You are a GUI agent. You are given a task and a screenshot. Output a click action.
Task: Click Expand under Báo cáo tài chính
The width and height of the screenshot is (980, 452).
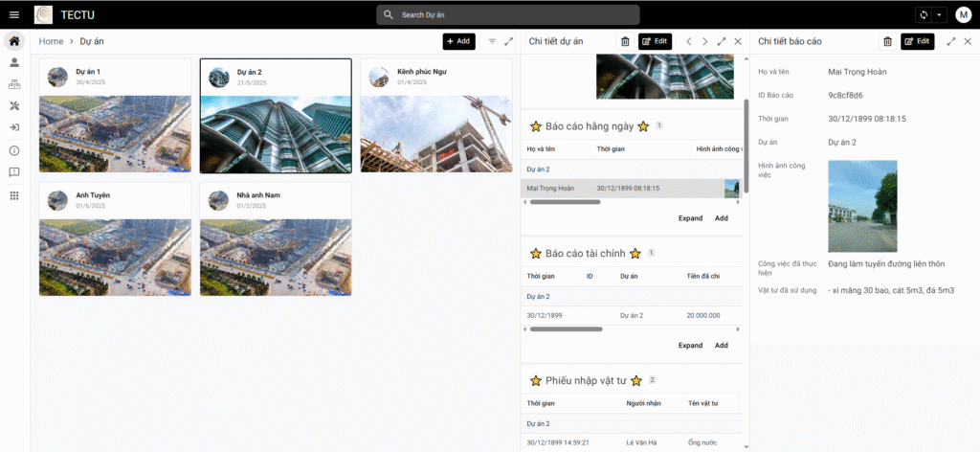tap(690, 345)
